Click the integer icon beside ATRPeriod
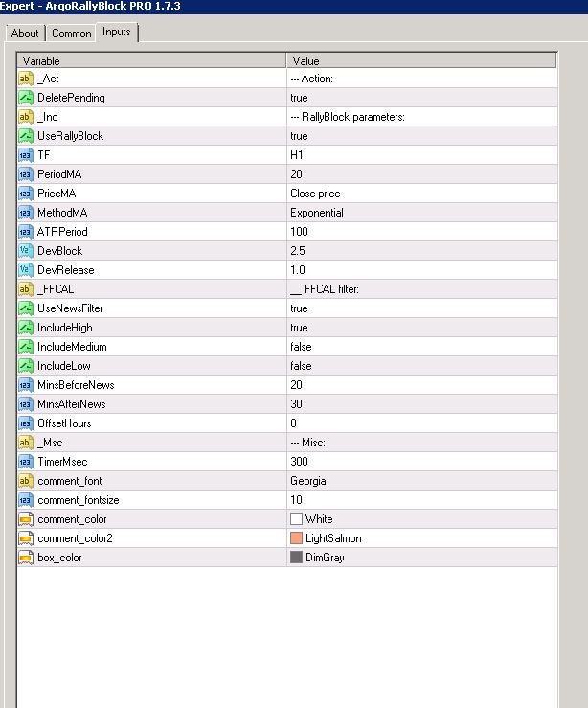Screen dimensions: 588x708 [x=26, y=232]
